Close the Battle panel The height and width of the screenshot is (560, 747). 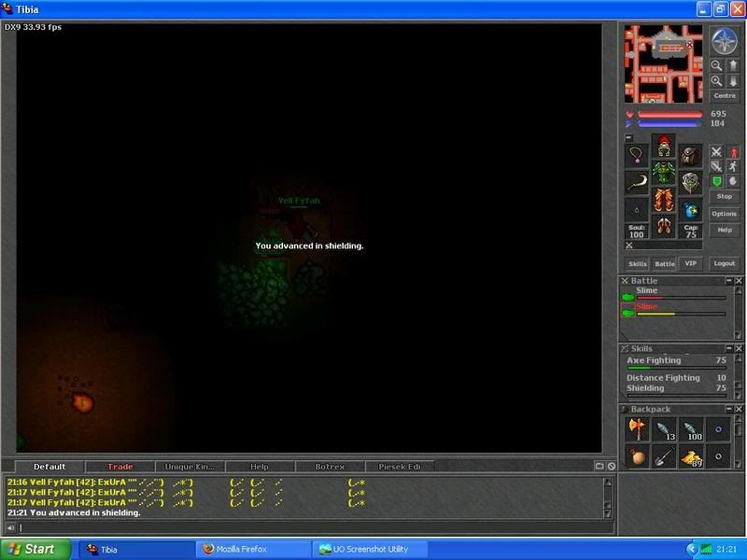[x=739, y=281]
